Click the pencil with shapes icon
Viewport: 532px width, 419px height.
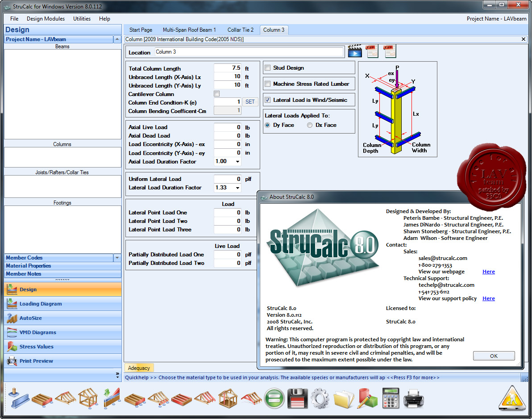(367, 398)
